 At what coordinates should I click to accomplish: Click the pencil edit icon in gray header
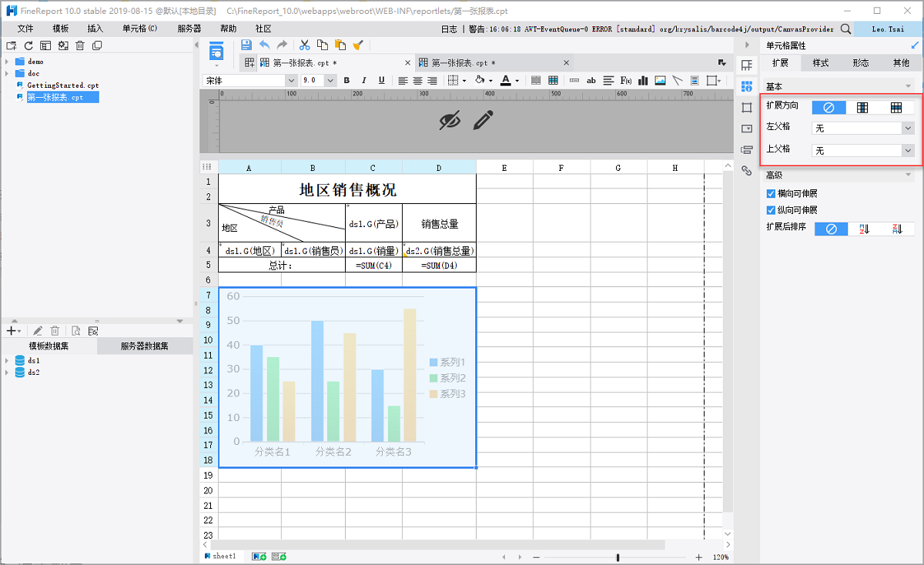click(484, 119)
